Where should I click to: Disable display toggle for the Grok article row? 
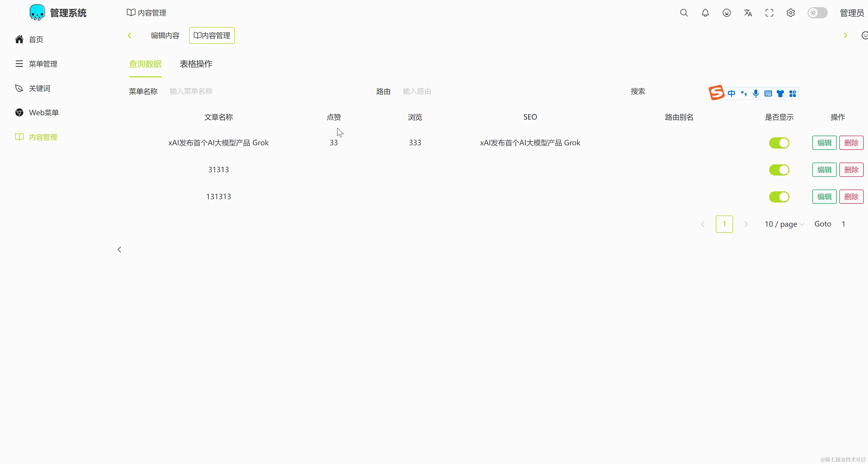click(x=779, y=143)
